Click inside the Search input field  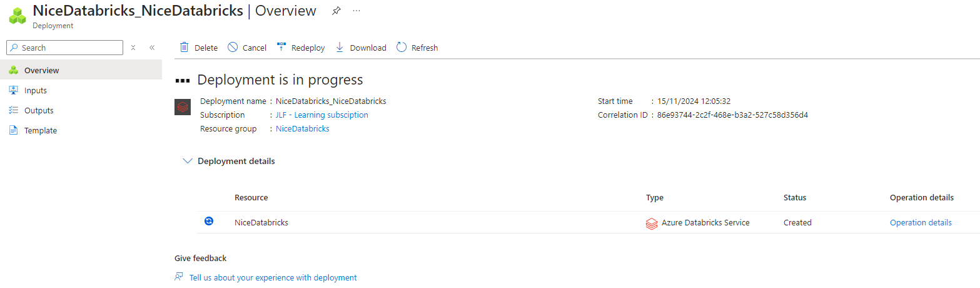tap(64, 48)
